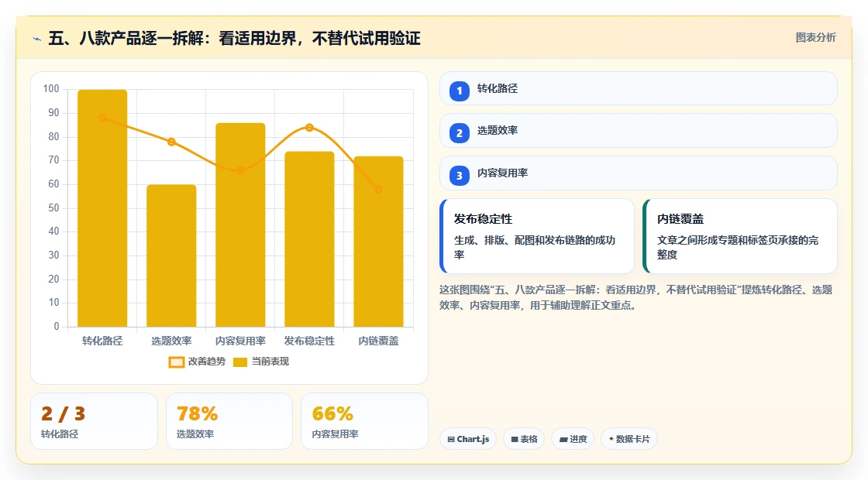Image resolution: width=868 pixels, height=480 pixels.
Task: Click the blue lightning icon beside the heading
Action: pyautogui.click(x=37, y=39)
